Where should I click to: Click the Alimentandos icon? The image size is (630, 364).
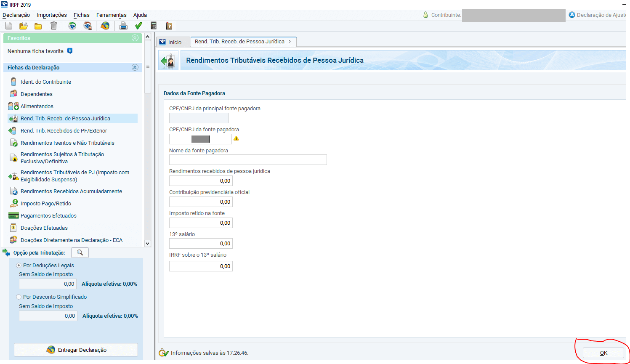(13, 106)
